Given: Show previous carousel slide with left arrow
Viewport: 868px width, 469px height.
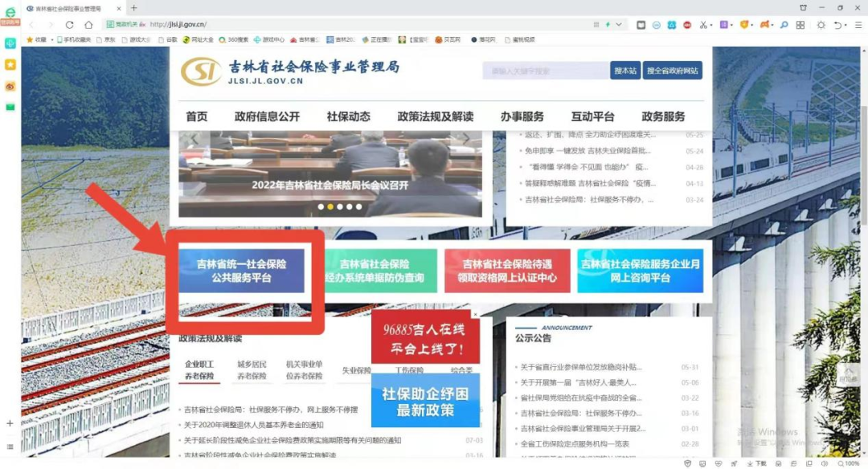Looking at the screenshot, I should (x=194, y=139).
